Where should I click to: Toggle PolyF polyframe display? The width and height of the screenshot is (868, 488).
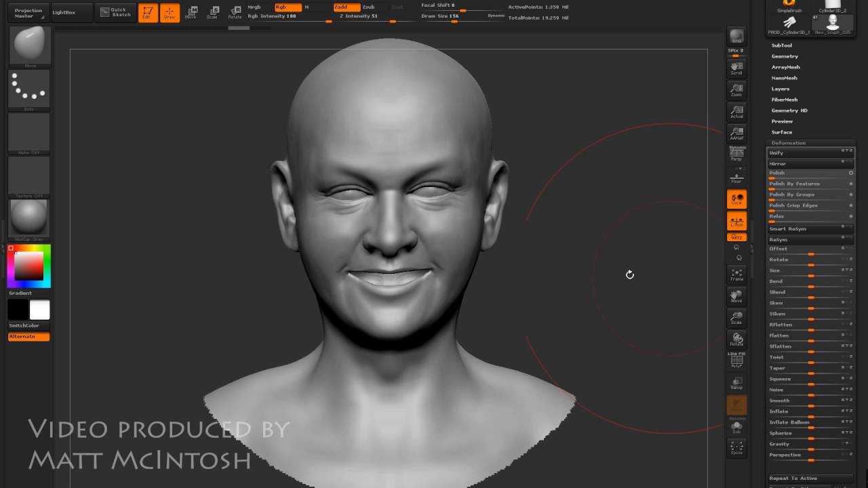(x=736, y=361)
